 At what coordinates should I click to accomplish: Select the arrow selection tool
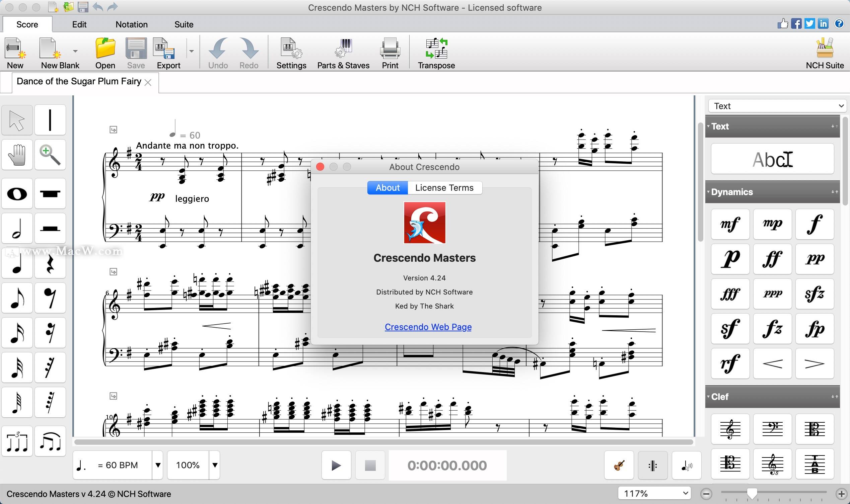[17, 120]
